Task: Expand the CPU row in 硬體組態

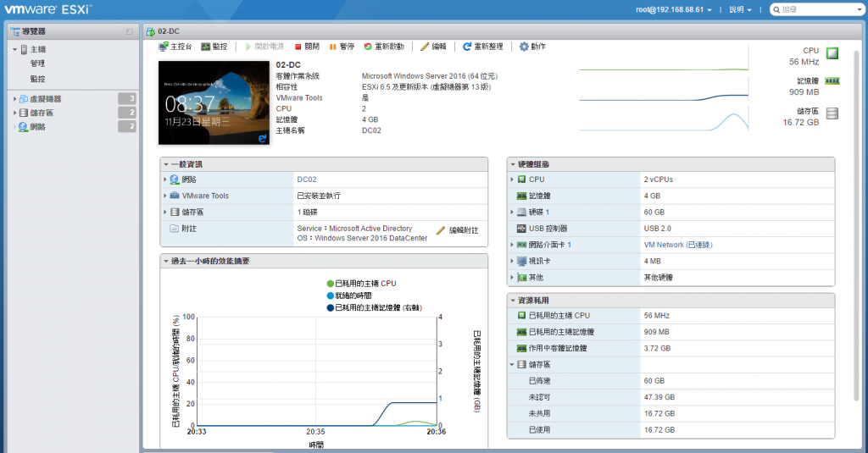Action: 512,180
